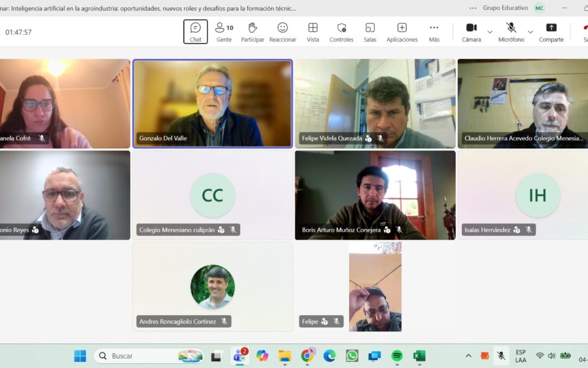Image resolution: width=588 pixels, height=368 pixels.
Task: Switch ESP LAA keyboard language
Action: (520, 356)
